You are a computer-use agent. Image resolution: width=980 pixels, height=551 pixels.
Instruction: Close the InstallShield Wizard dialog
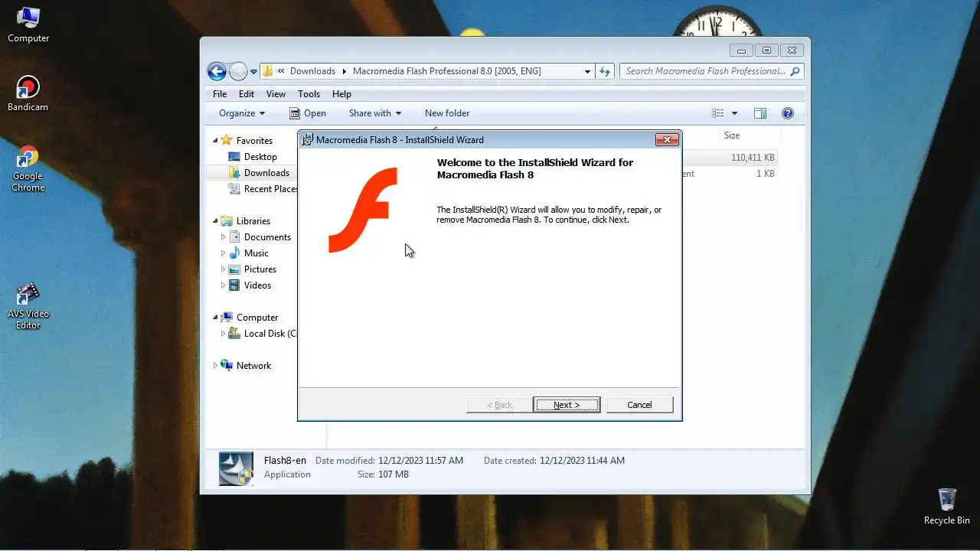point(667,139)
